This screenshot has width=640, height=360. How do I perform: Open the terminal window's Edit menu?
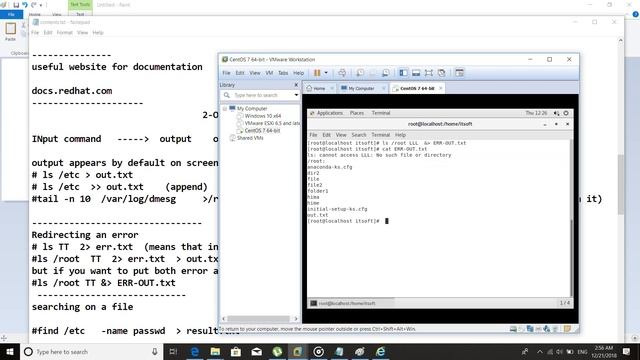(327, 135)
